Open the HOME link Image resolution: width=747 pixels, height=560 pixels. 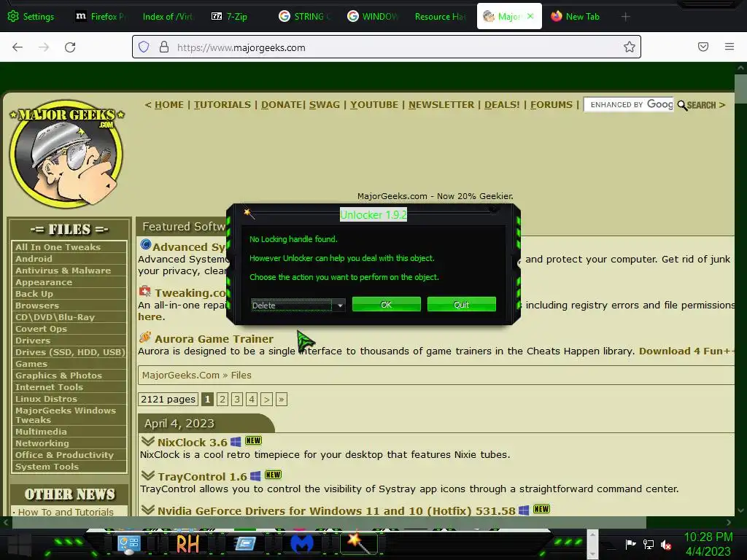[169, 105]
